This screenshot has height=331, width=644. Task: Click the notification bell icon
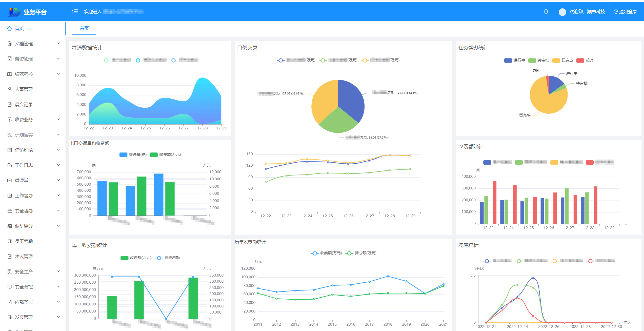(546, 12)
